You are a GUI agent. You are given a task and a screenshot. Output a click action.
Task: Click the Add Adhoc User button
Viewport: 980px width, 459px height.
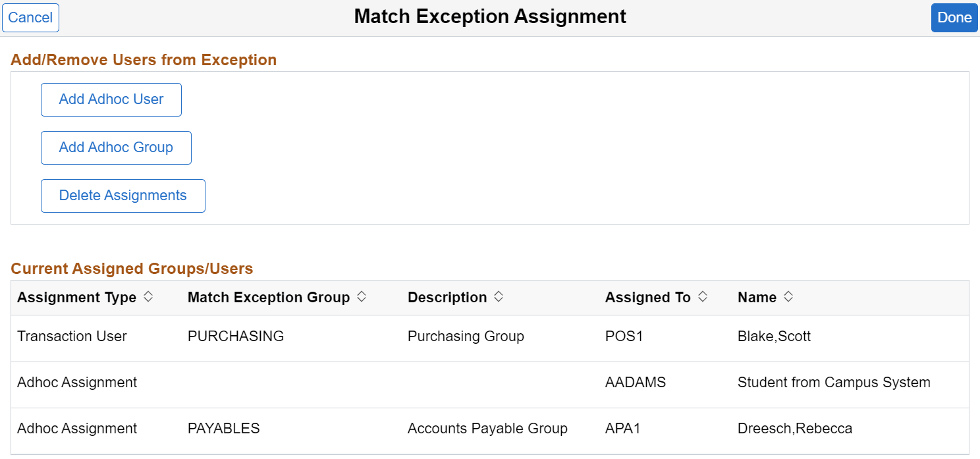[x=111, y=99]
